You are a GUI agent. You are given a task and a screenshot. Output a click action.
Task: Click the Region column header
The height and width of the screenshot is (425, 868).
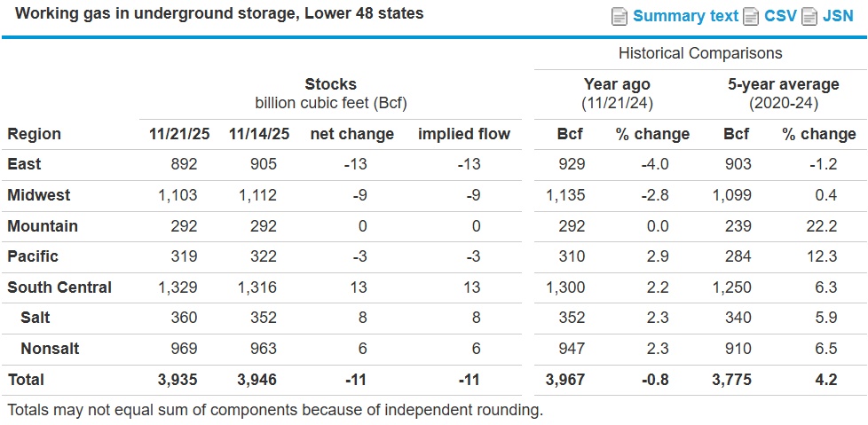pos(35,134)
